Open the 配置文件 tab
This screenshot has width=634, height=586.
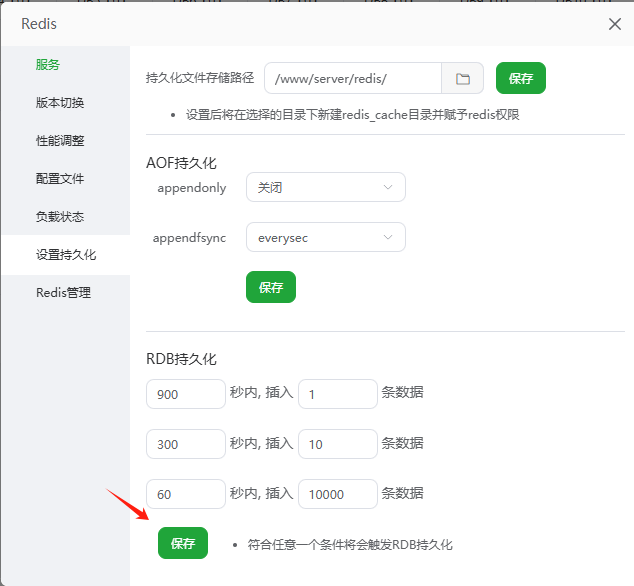(60, 179)
